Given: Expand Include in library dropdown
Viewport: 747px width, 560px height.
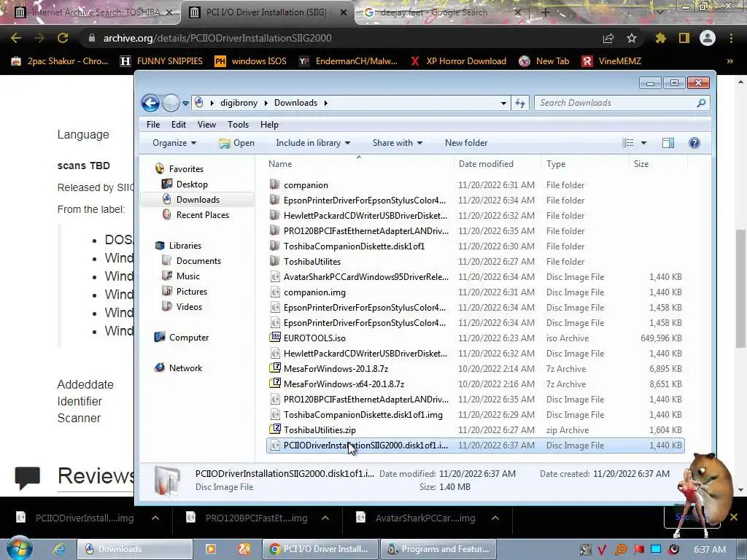Looking at the screenshot, I should [x=313, y=143].
